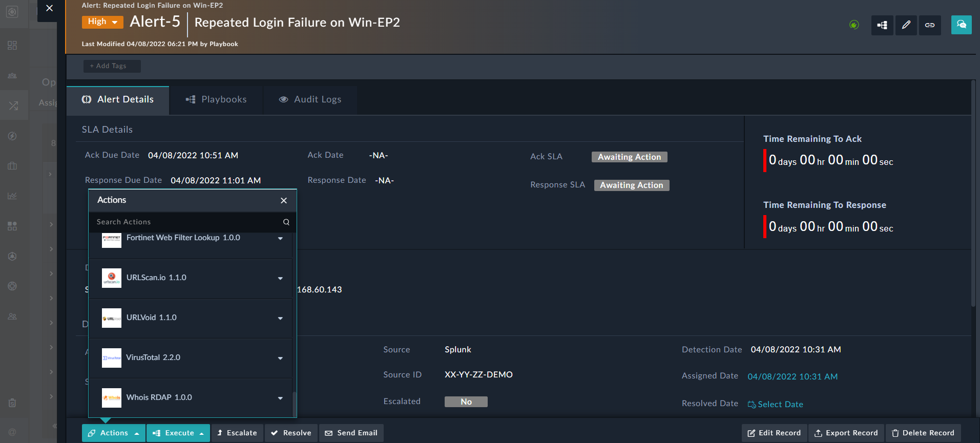Open the widgets modules sidebar icon

click(13, 226)
